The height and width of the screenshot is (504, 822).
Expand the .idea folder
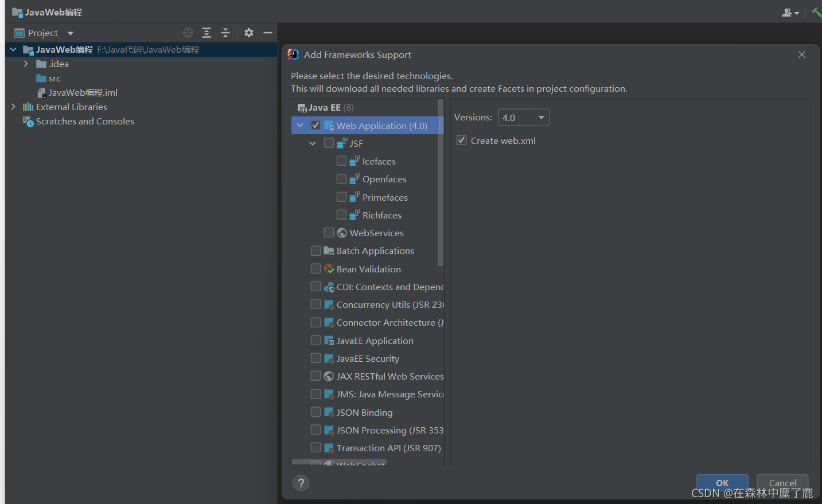pos(26,64)
